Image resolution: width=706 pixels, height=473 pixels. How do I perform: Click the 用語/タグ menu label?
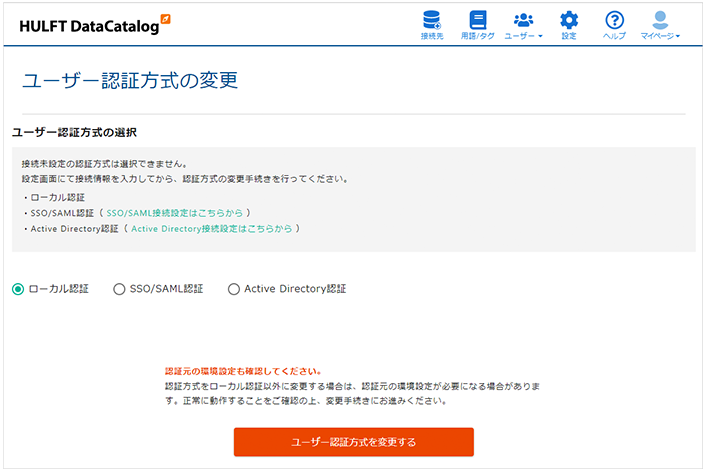click(x=478, y=36)
